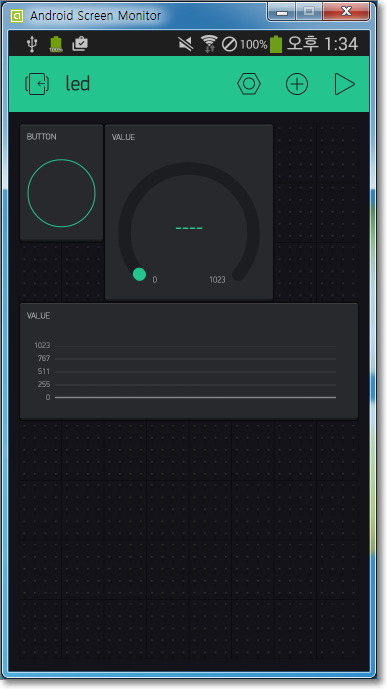The width and height of the screenshot is (387, 689).
Task: Click the green gauge slider knob
Action: click(139, 274)
